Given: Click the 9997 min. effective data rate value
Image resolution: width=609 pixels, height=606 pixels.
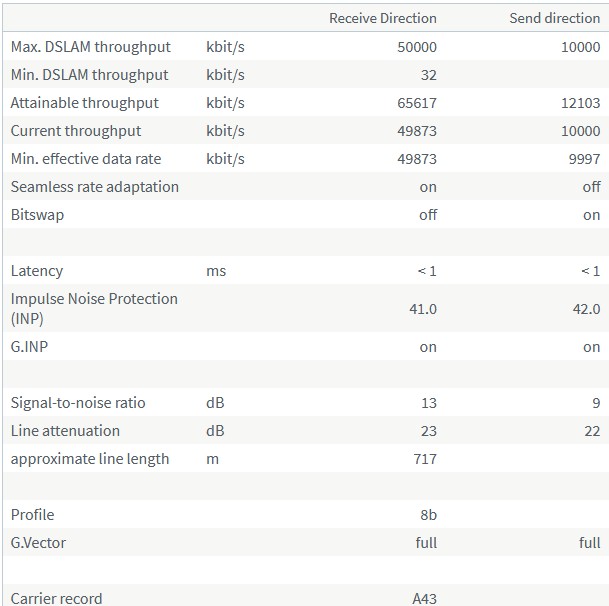Looking at the screenshot, I should pos(584,159).
